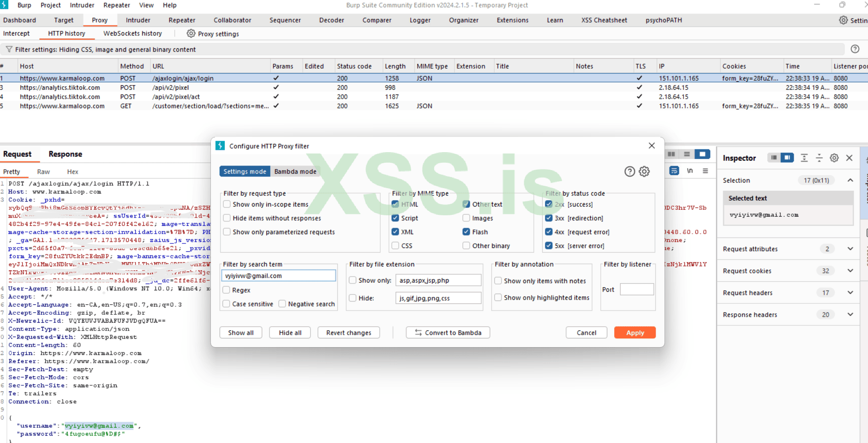868x443 pixels.
Task: Open the Decoder tool tab
Action: [332, 20]
